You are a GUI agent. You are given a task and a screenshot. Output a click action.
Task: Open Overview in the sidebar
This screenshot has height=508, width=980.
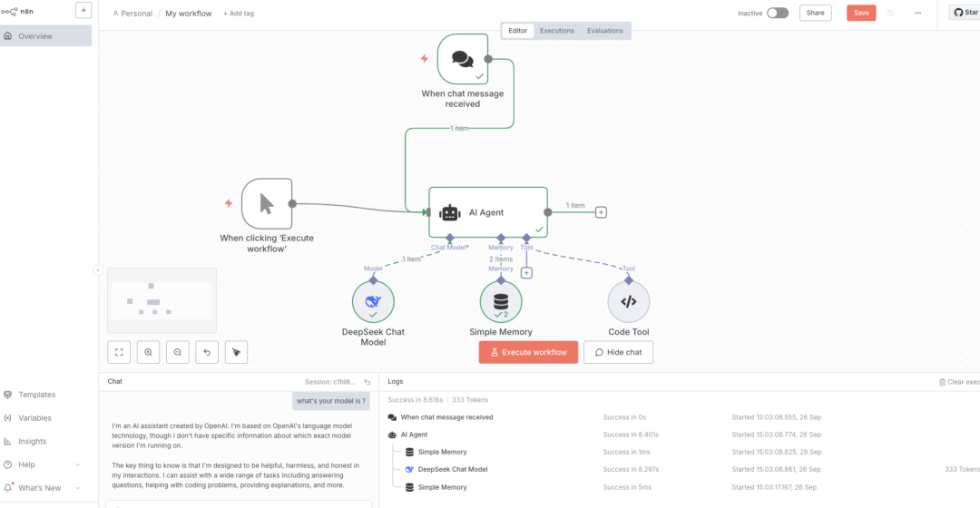[45, 36]
